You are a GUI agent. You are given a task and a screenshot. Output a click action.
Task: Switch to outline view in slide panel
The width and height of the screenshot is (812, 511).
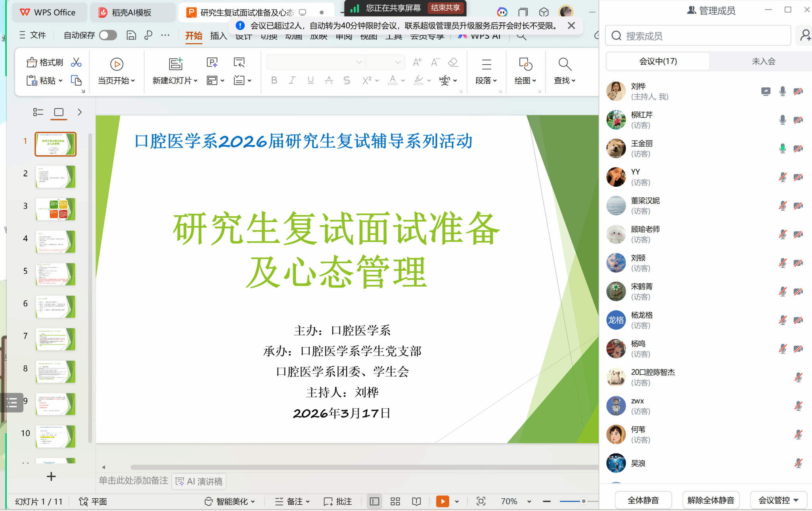[x=38, y=112]
